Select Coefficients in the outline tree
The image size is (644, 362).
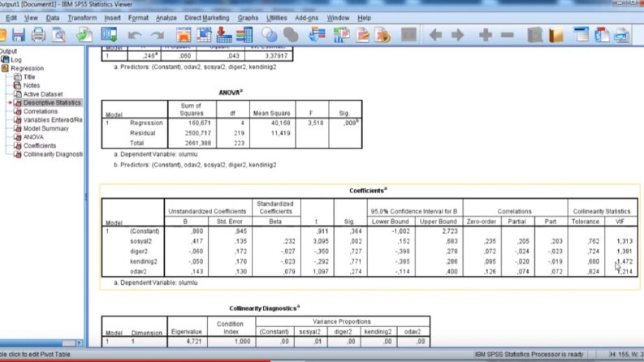click(x=40, y=146)
